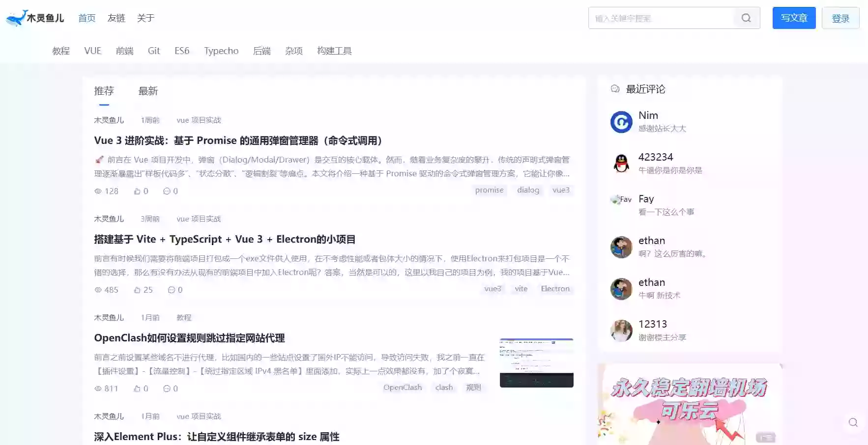Click the clash tag under the OpenClash article
Screen dimensions: 868x445
tap(443, 388)
